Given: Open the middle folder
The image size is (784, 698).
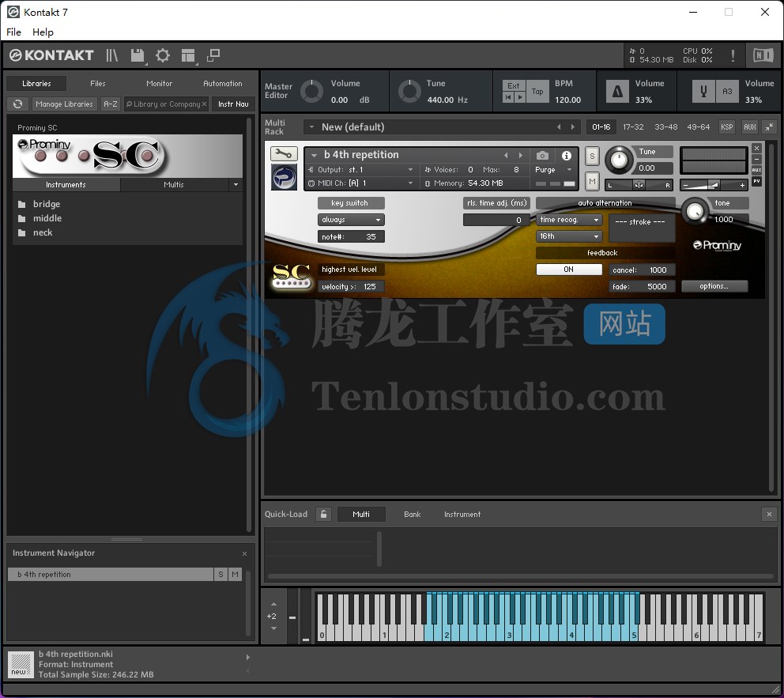Looking at the screenshot, I should (47, 218).
